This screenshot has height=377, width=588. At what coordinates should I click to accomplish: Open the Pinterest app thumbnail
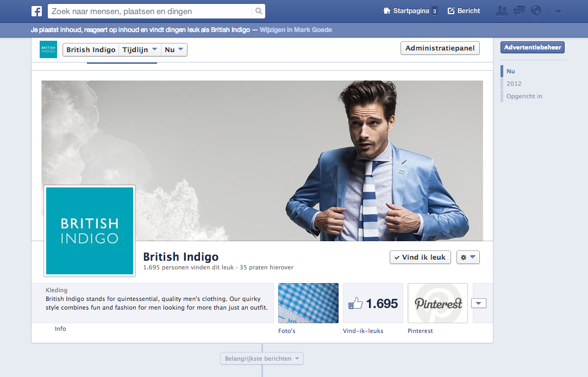(x=437, y=303)
